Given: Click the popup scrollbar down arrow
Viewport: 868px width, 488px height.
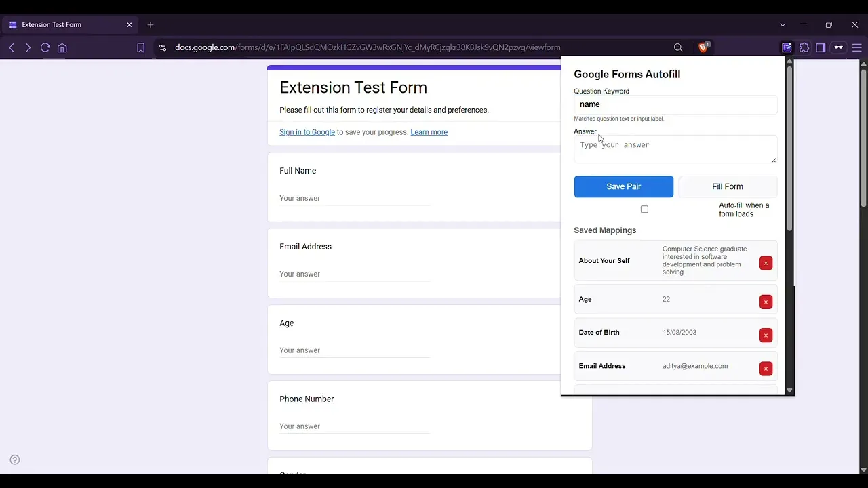Looking at the screenshot, I should tap(789, 390).
